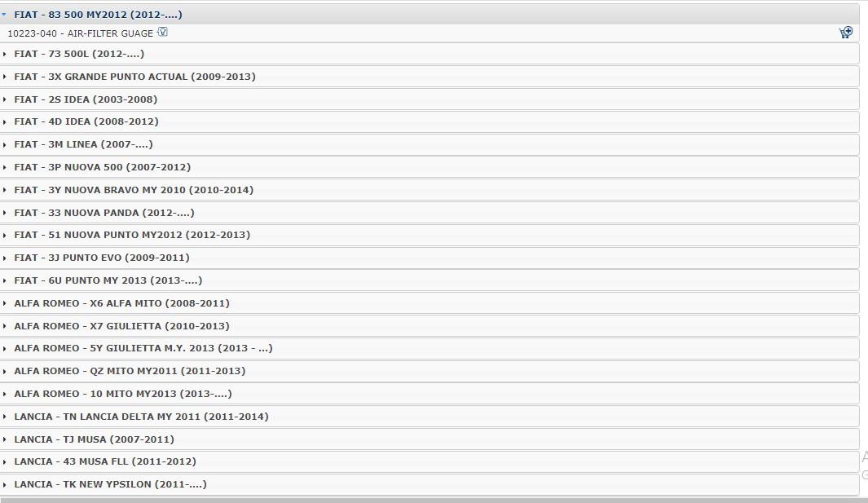The image size is (868, 503).
Task: Expand ALFA ROMEO 5Y GIULIETTA M.Y. 2013
Action: point(430,348)
